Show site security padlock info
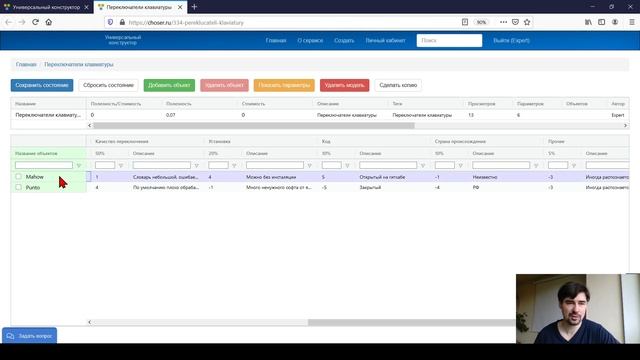The image size is (640, 360). (x=122, y=22)
